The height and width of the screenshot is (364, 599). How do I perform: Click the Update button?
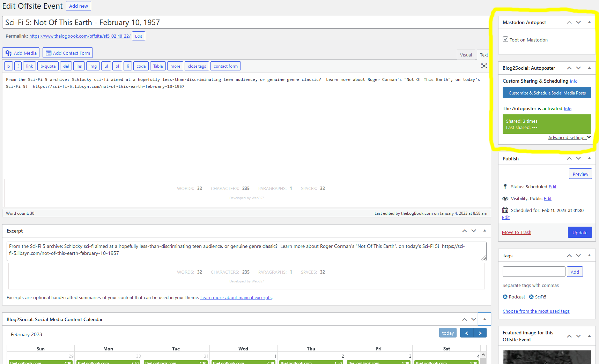pos(579,233)
